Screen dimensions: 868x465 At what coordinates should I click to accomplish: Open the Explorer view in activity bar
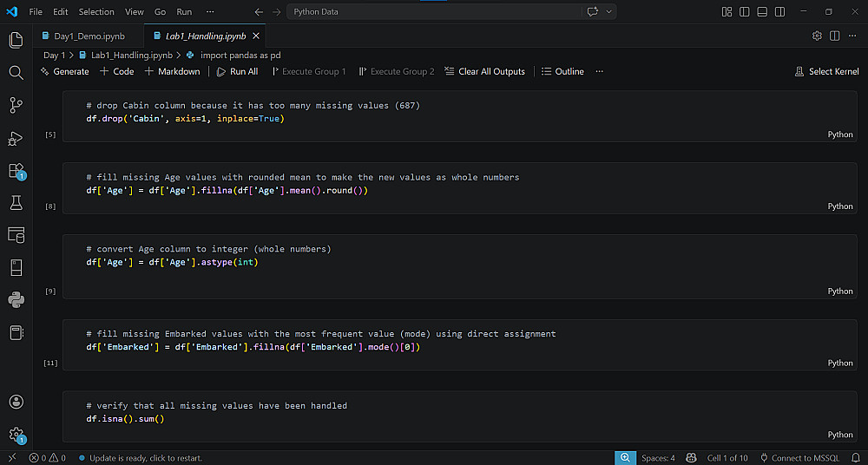(16, 41)
